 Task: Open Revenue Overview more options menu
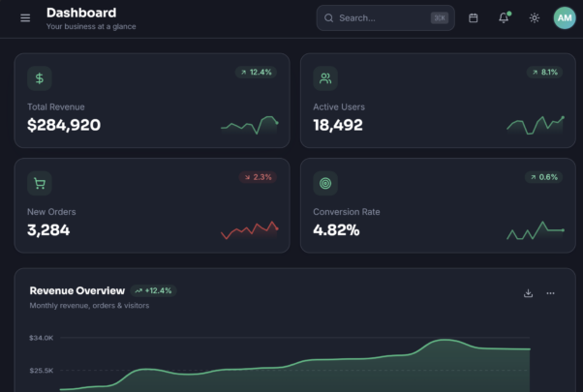point(550,293)
